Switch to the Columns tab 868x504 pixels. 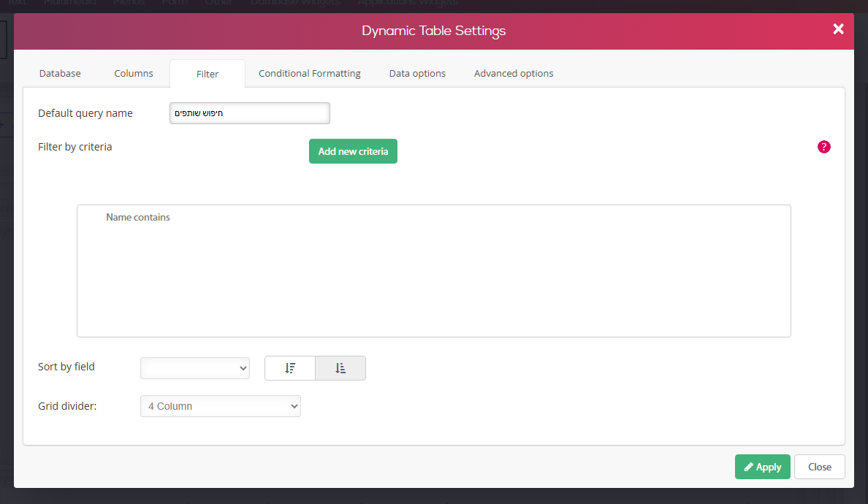pos(134,74)
